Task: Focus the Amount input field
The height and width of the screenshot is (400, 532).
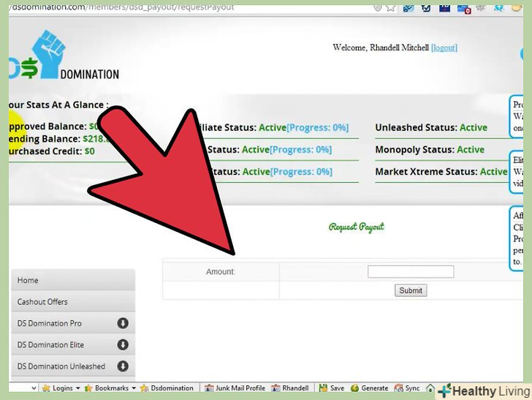Action: click(x=411, y=271)
